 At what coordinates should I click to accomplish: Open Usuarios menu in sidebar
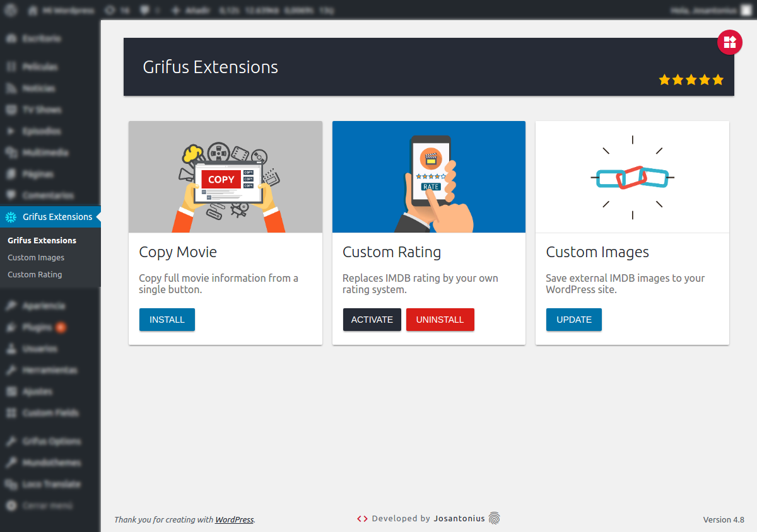(50, 349)
